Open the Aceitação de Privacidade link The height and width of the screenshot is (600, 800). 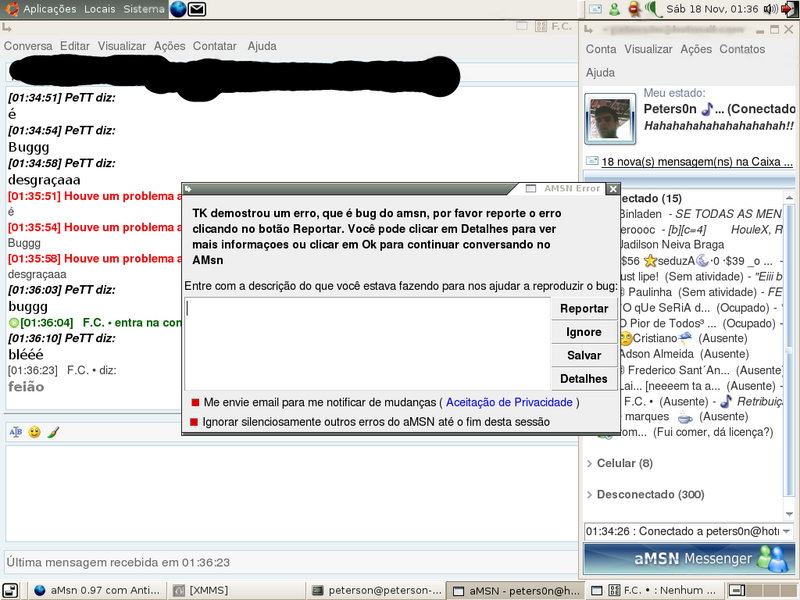tap(509, 403)
